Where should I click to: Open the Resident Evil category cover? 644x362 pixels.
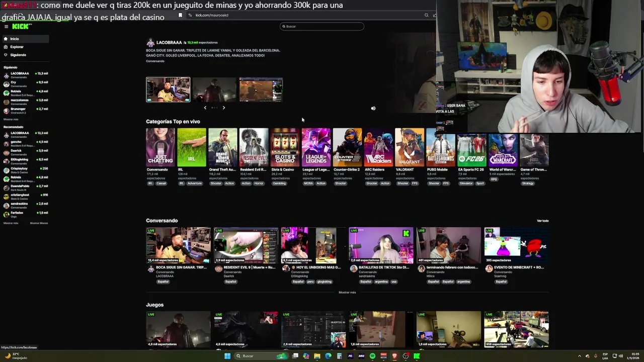coord(254,147)
